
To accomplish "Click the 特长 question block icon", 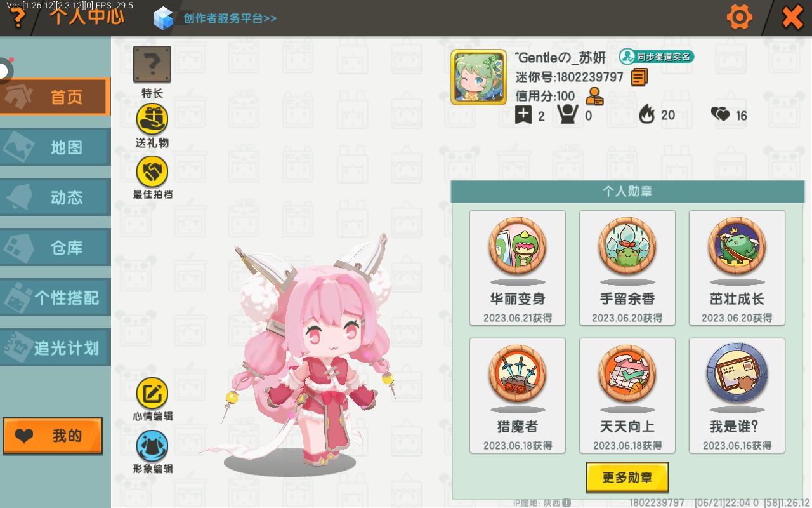I will click(152, 64).
